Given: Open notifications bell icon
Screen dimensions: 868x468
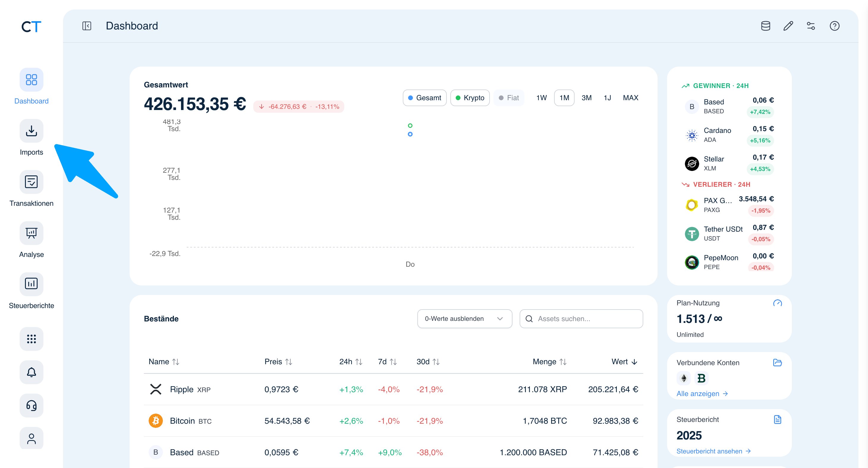Looking at the screenshot, I should point(31,372).
